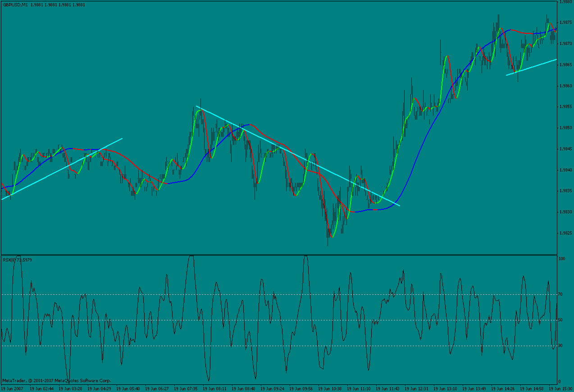
Task: Select the ascending cyan trendline at the chart's left
Action: [62, 169]
